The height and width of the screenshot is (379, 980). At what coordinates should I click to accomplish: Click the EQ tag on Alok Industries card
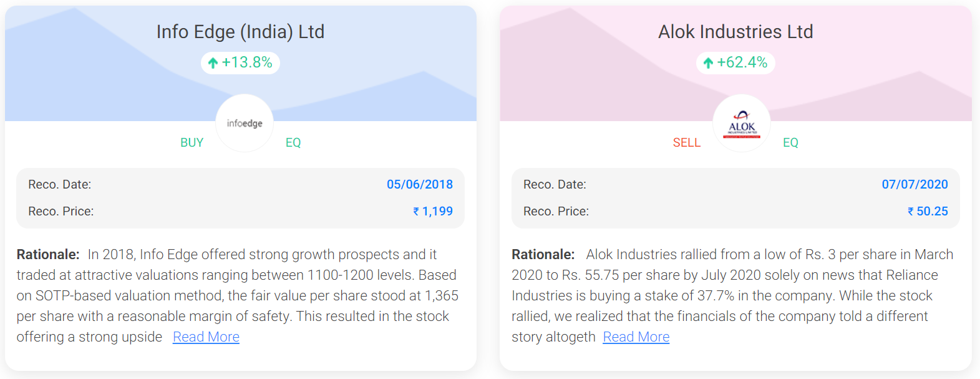tap(790, 143)
